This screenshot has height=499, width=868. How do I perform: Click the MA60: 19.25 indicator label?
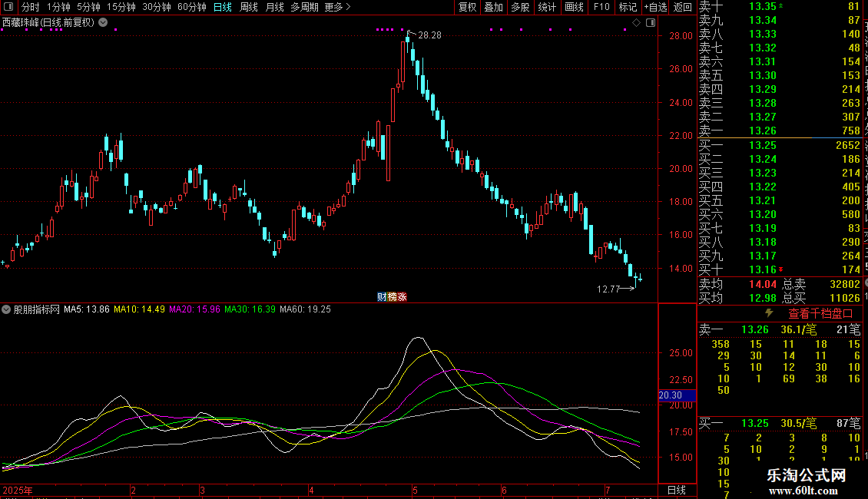(x=305, y=309)
